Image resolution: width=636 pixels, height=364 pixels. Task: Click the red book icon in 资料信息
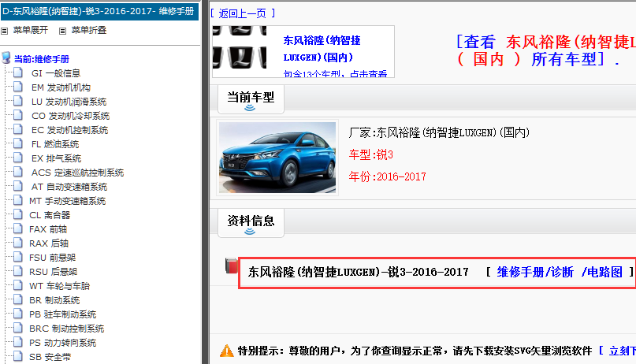(232, 266)
